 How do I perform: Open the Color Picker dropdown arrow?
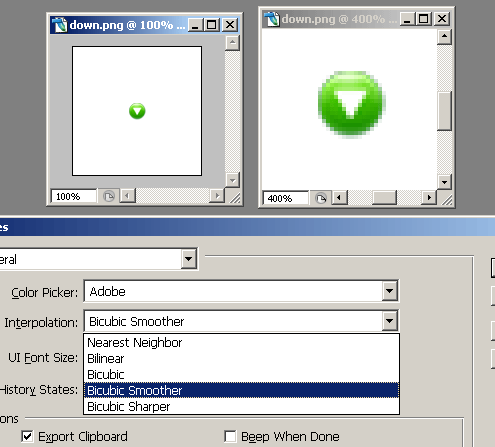[389, 291]
